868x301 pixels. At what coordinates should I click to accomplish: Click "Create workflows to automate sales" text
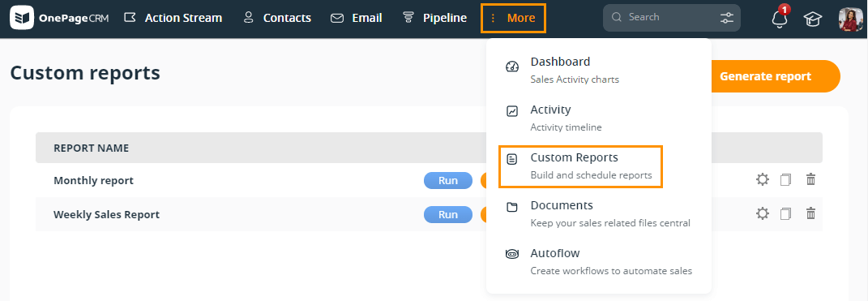pos(611,272)
